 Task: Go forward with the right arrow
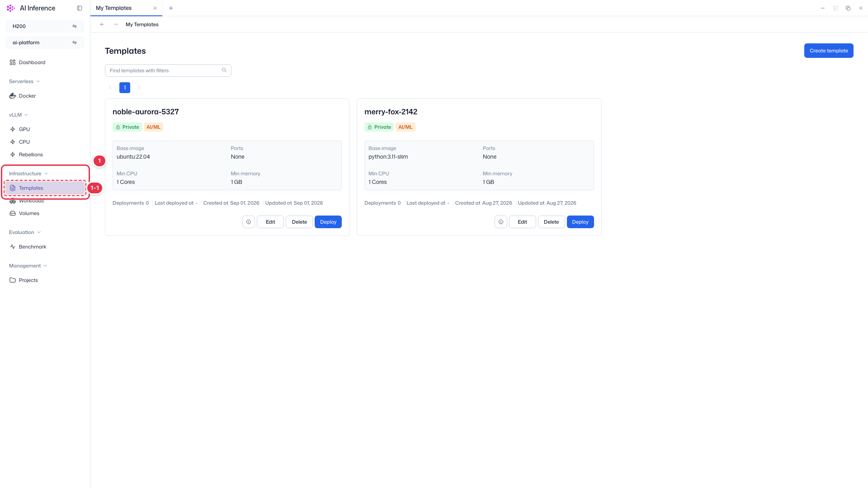[116, 24]
